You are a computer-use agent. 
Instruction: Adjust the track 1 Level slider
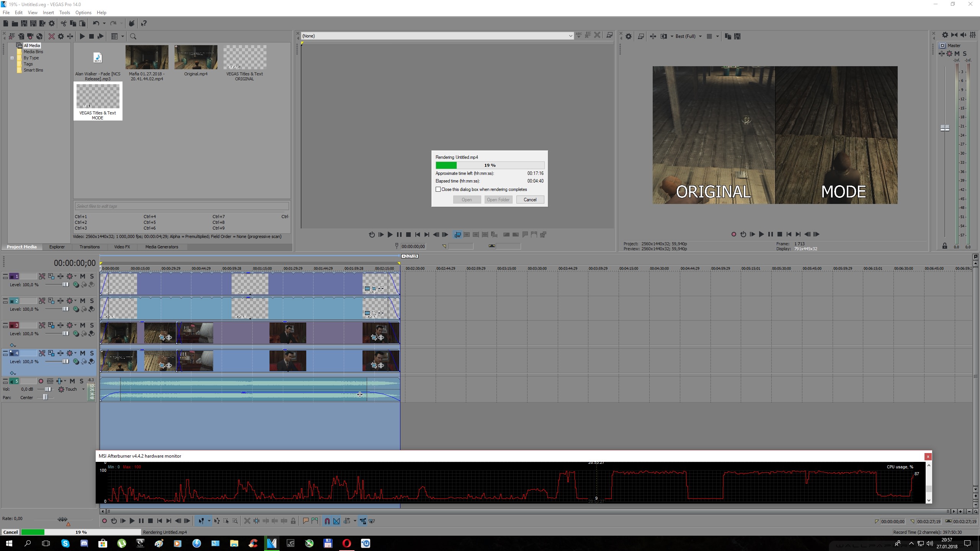(x=65, y=285)
